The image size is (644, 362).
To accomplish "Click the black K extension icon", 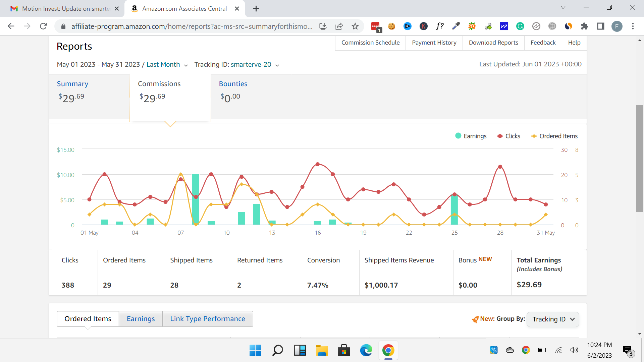I will [x=424, y=26].
